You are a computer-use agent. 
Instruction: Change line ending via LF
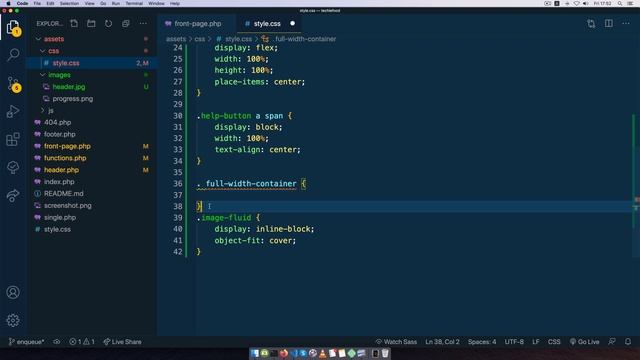point(536,342)
